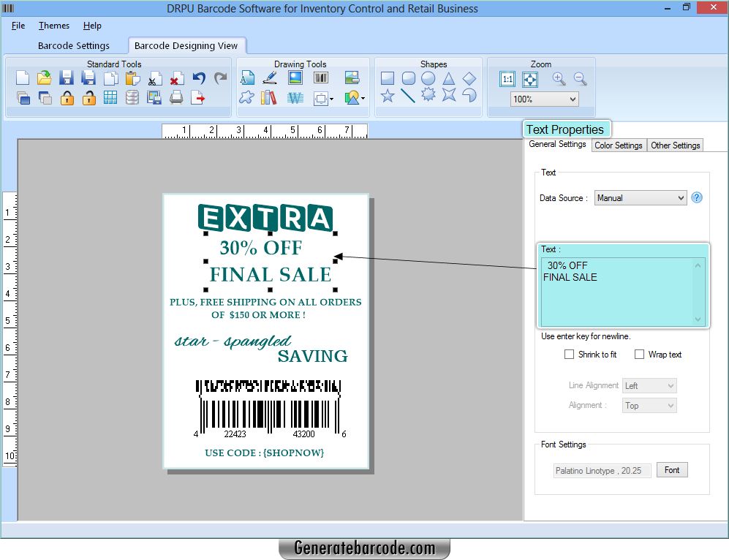Click the Undo arrow in Standard Tools
The height and width of the screenshot is (560, 729).
pos(198,77)
